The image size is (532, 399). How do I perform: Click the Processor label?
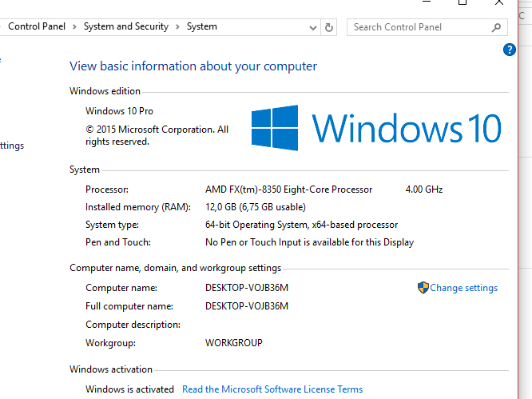pos(107,190)
